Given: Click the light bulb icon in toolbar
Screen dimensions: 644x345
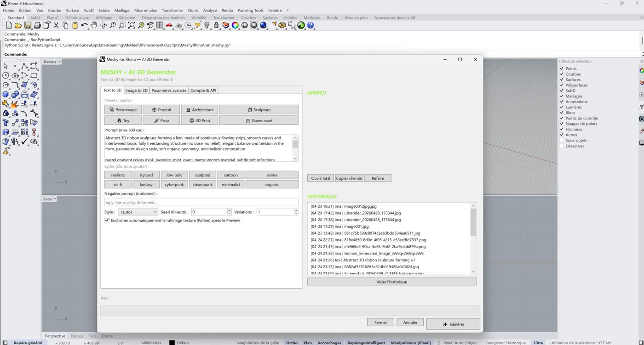Looking at the screenshot, I should pos(207,26).
